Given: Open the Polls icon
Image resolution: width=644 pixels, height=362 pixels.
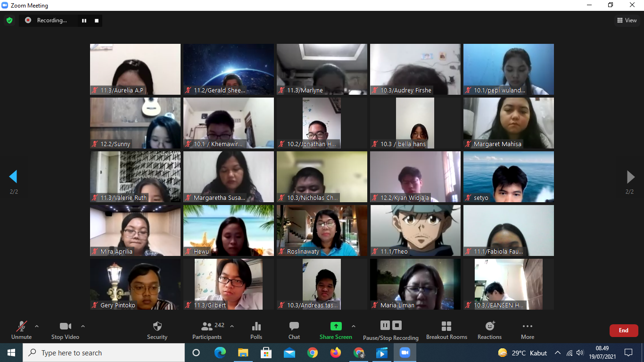Looking at the screenshot, I should tap(256, 327).
